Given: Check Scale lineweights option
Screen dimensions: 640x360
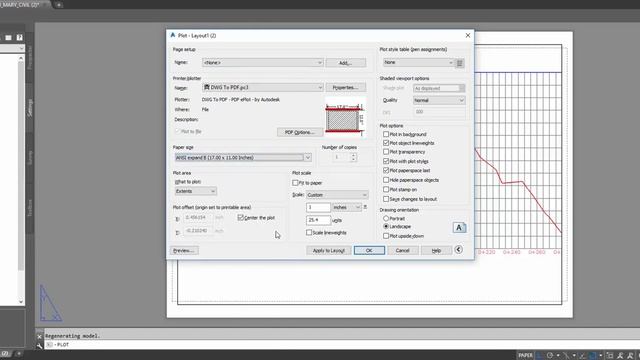Looking at the screenshot, I should 309,232.
